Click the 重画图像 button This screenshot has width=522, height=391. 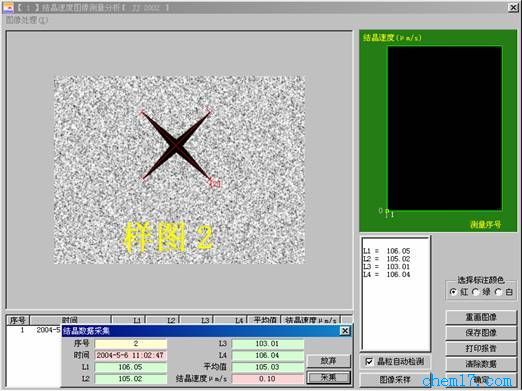tap(481, 317)
